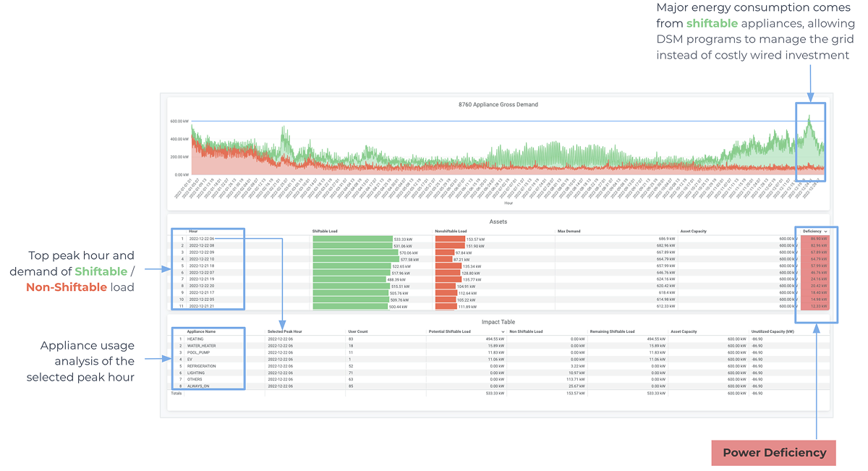868x471 pixels.
Task: Sort by the Deficiency column arrow
Action: coord(826,232)
